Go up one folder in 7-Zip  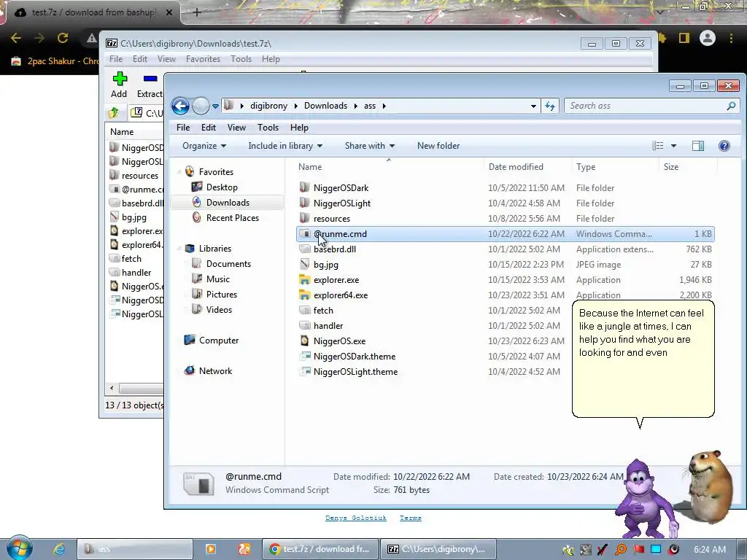click(x=114, y=113)
